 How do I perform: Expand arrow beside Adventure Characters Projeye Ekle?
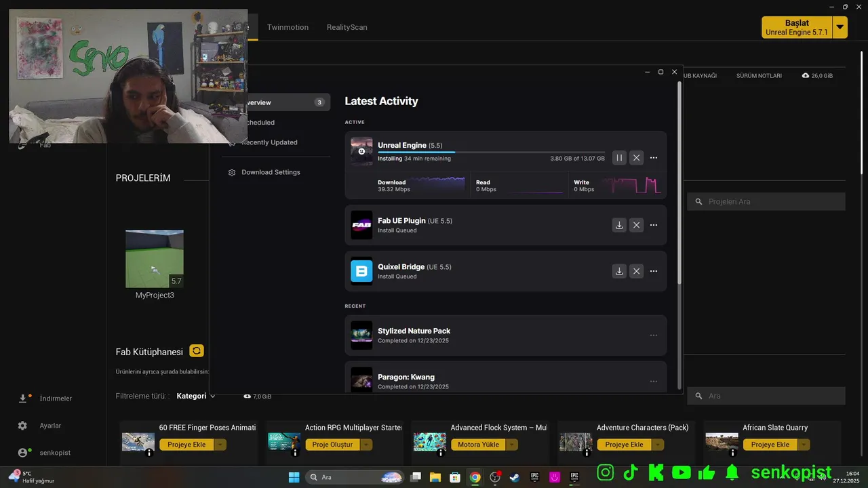tap(657, 445)
